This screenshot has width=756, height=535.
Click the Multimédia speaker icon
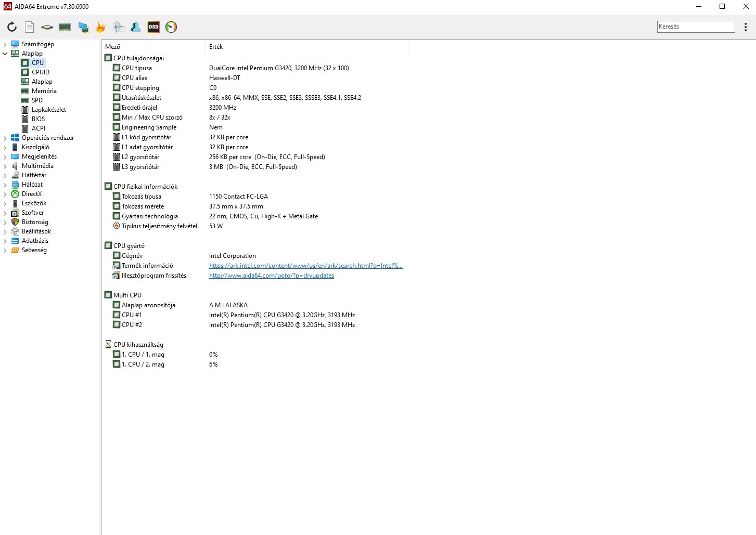15,166
